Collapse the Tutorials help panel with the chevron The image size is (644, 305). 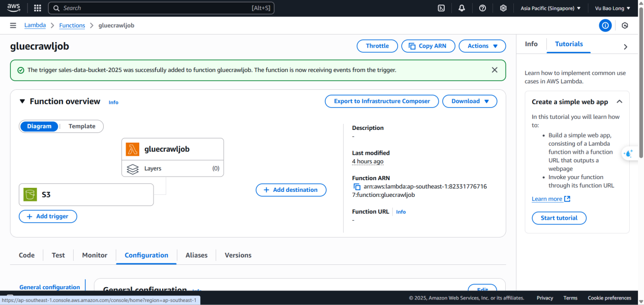pos(625,47)
